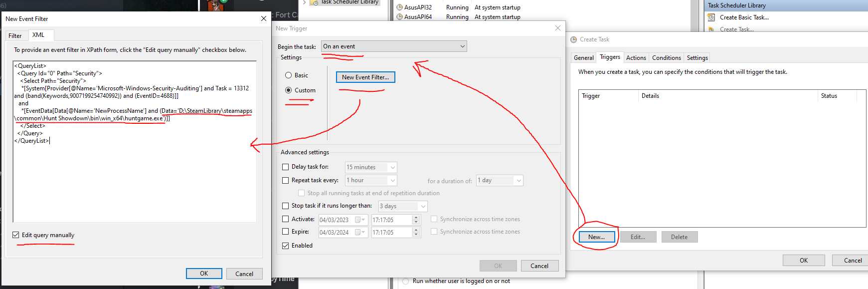Select Run whether user is logged on

(405, 282)
